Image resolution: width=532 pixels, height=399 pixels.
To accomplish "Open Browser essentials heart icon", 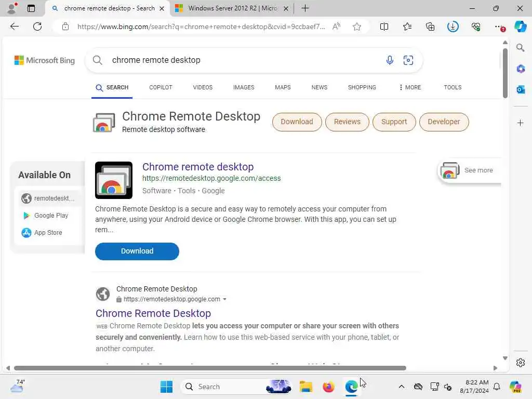I will click(476, 26).
